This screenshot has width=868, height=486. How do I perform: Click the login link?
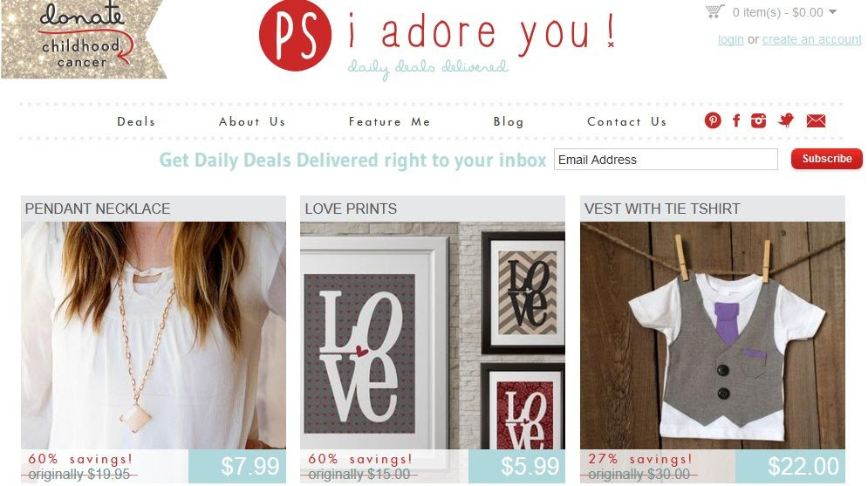click(x=731, y=40)
